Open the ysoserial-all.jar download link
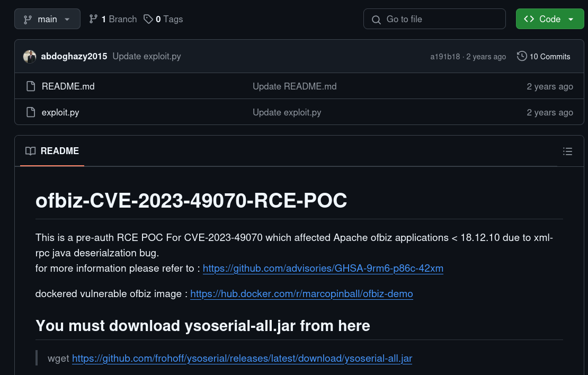Screen dimensions: 588x375 [x=242, y=359]
